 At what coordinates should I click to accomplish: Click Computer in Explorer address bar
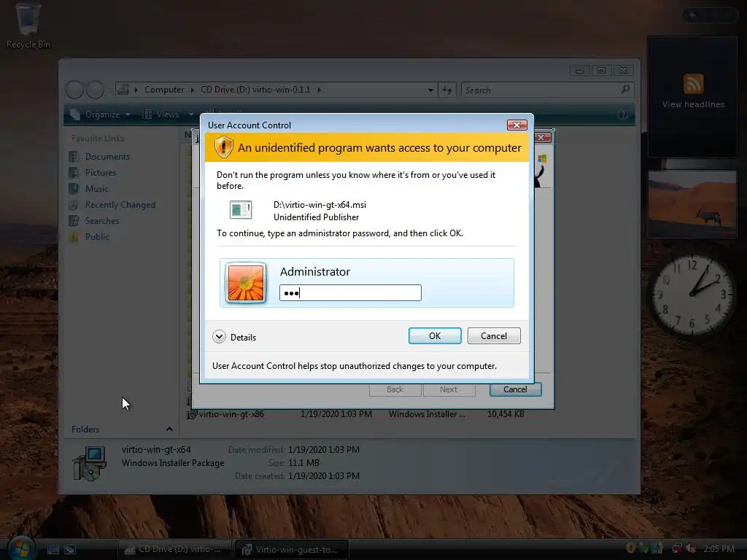164,90
